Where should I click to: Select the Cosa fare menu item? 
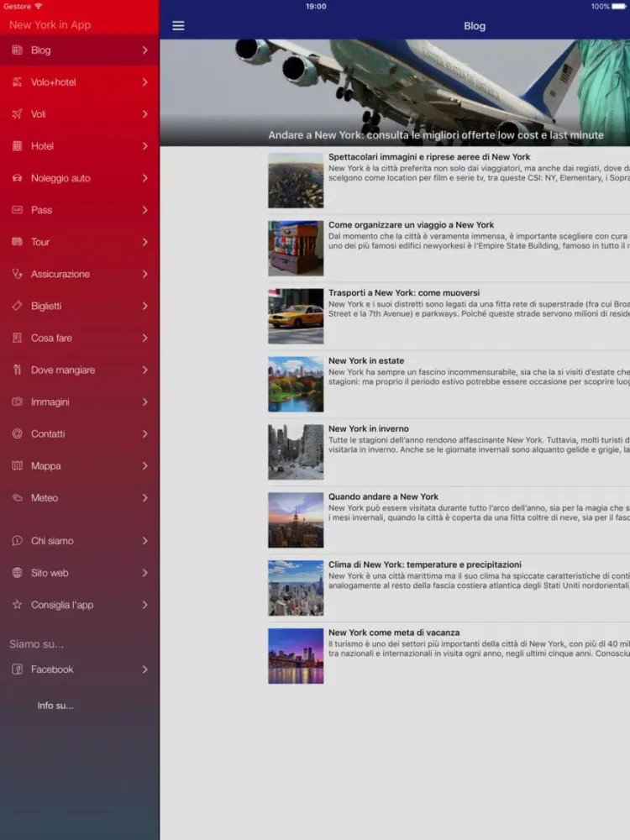[x=79, y=338]
